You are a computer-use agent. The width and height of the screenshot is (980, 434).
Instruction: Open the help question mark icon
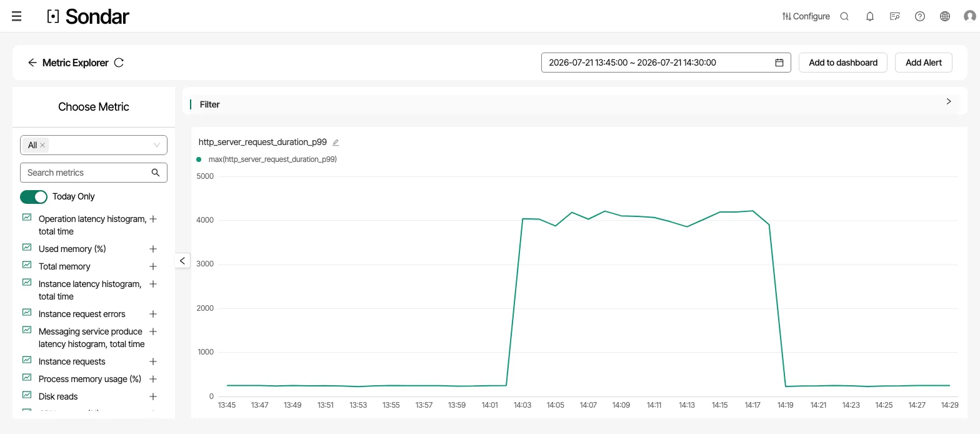(x=920, y=16)
